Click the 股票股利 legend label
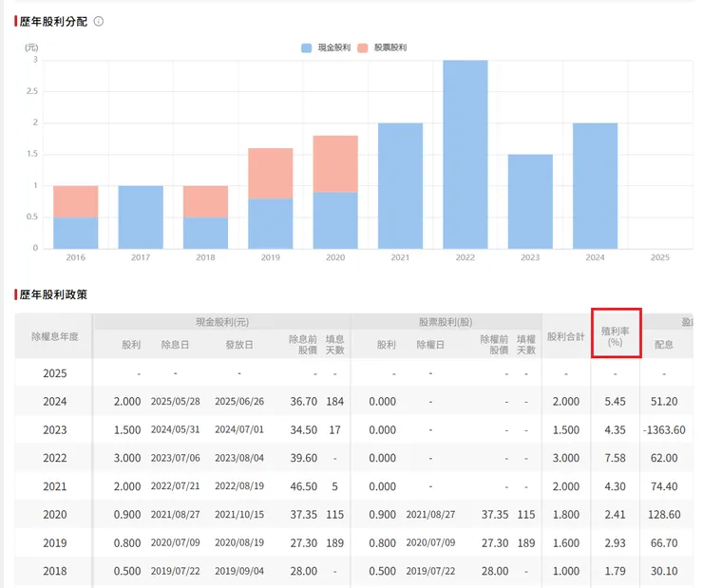 coord(390,47)
